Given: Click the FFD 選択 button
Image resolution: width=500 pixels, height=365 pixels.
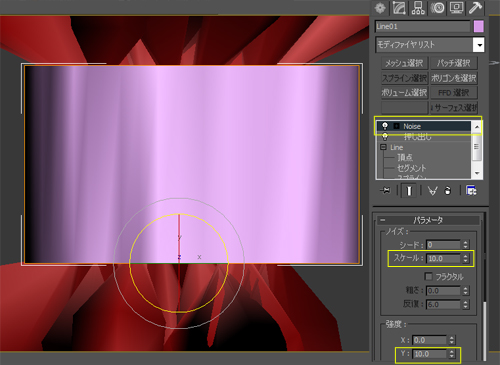Looking at the screenshot, I should click(x=454, y=93).
